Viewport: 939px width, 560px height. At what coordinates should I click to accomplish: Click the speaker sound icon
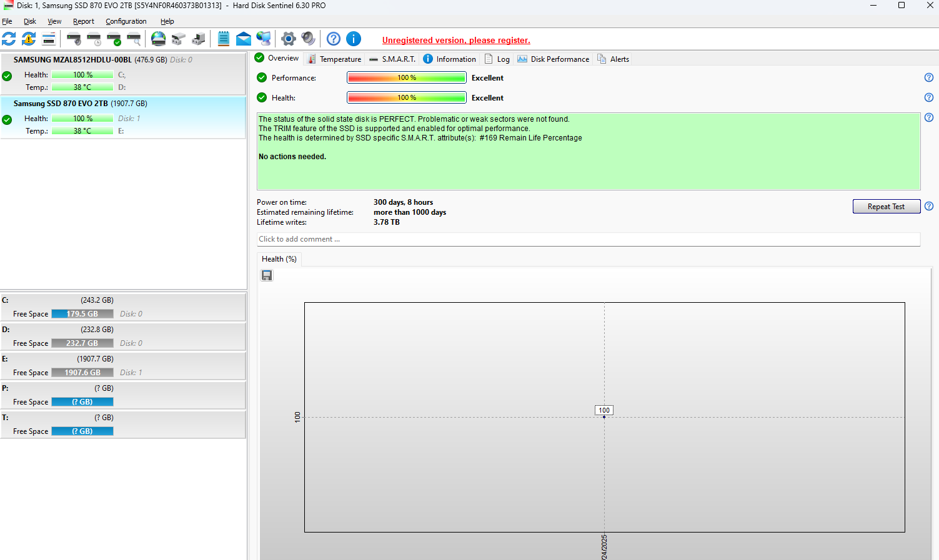(x=308, y=39)
